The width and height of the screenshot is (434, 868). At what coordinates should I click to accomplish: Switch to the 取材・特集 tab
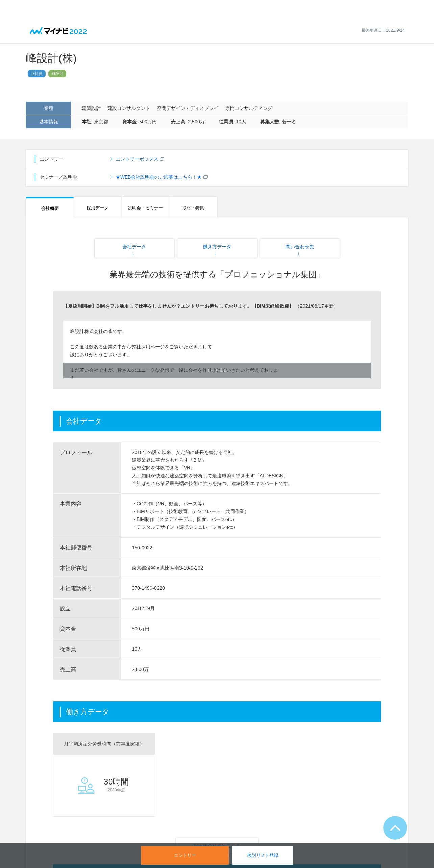[x=193, y=208]
